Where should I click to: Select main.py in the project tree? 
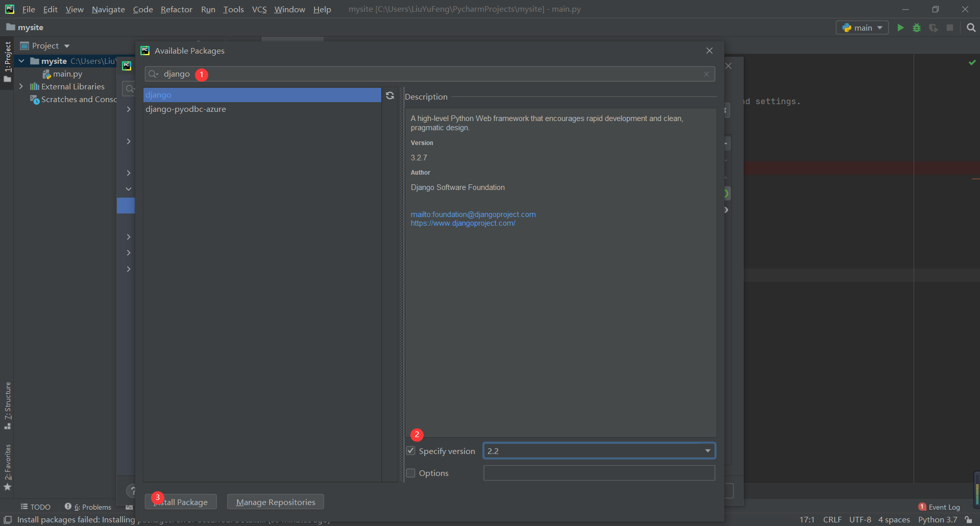[x=67, y=74]
